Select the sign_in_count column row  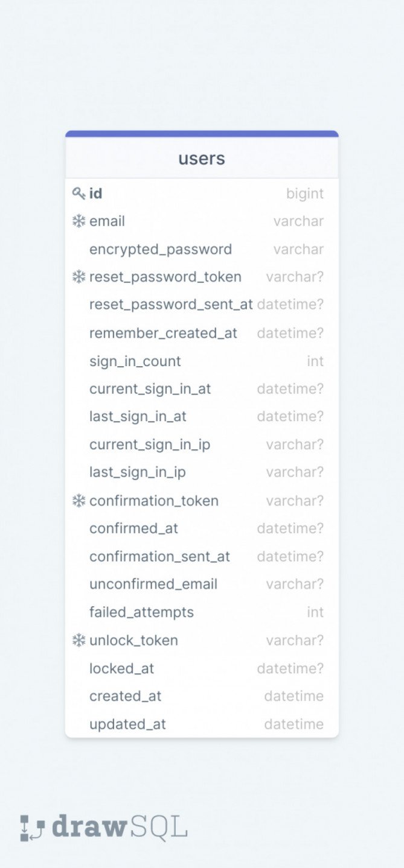[202, 361]
